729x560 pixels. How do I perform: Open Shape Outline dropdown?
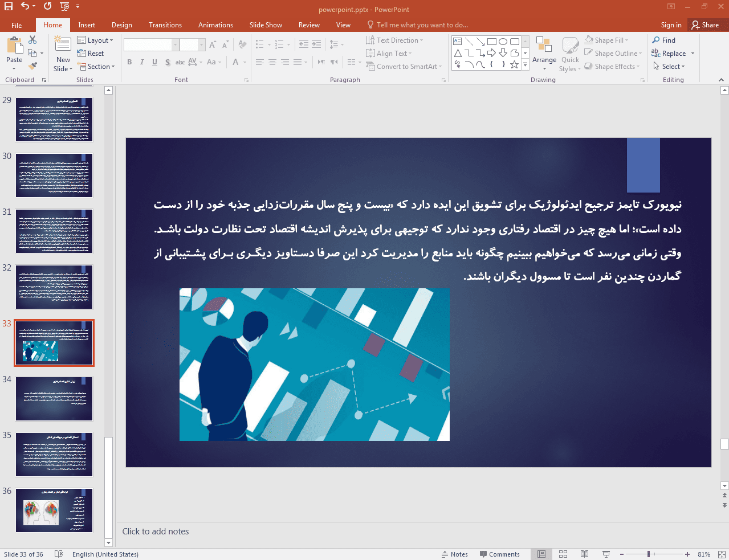613,54
